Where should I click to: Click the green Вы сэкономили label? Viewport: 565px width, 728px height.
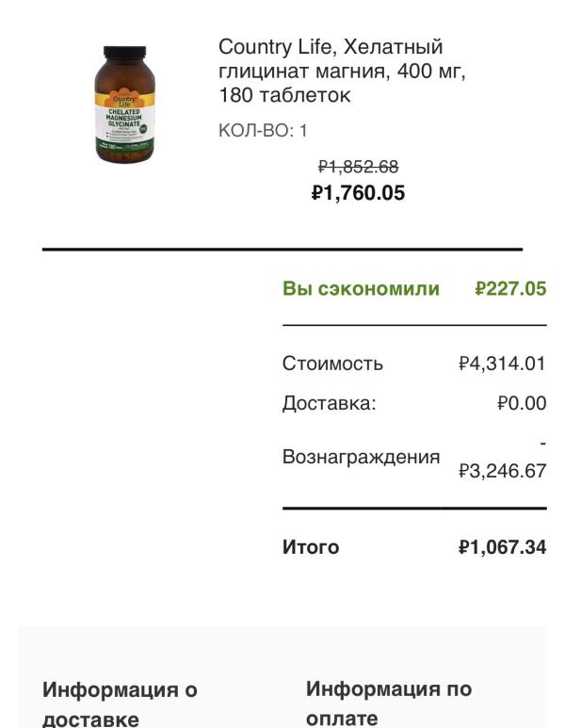click(x=361, y=288)
